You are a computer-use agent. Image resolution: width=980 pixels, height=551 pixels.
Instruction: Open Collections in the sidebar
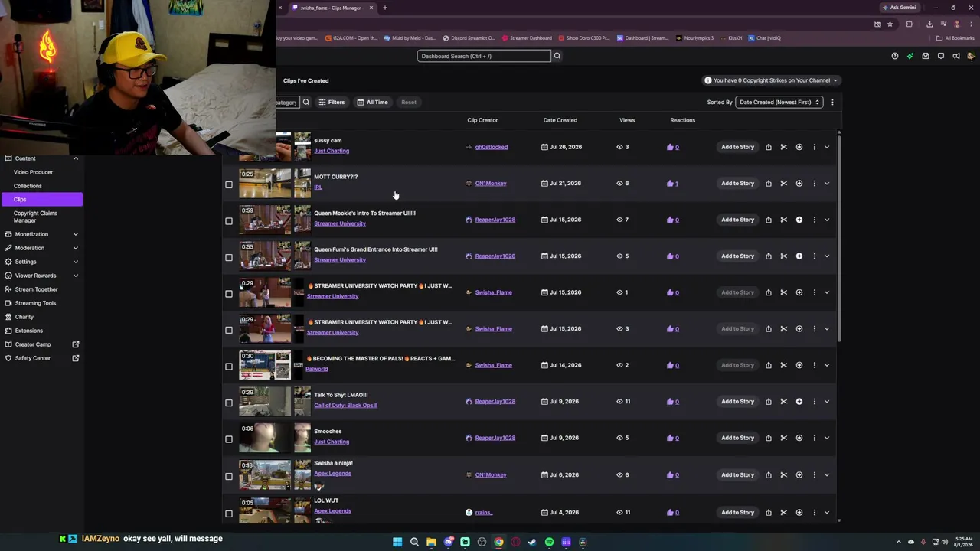click(28, 186)
